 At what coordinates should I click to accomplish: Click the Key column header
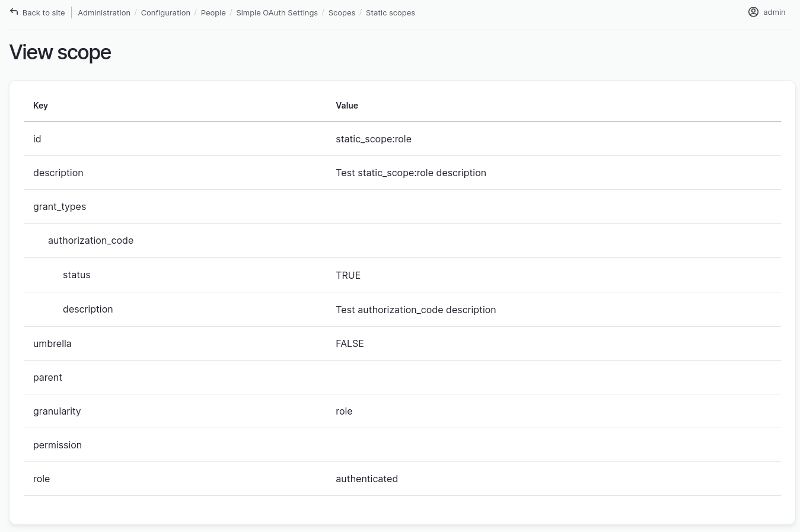tap(40, 106)
